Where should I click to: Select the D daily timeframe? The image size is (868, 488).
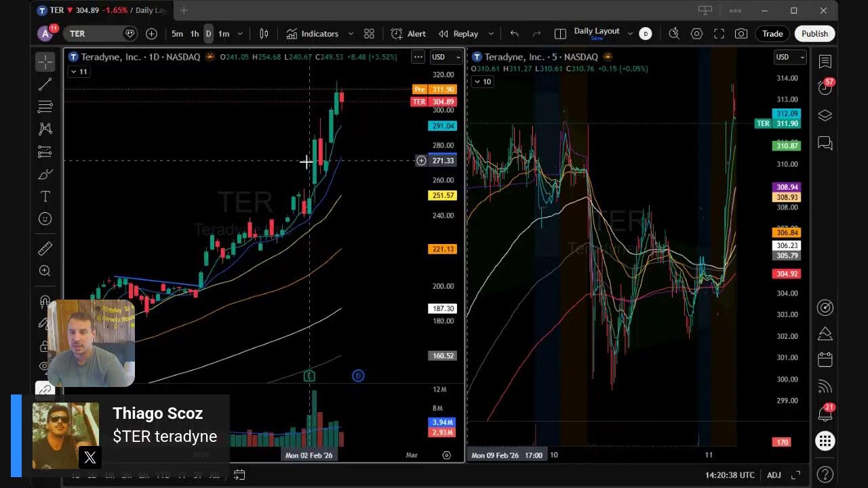click(208, 34)
